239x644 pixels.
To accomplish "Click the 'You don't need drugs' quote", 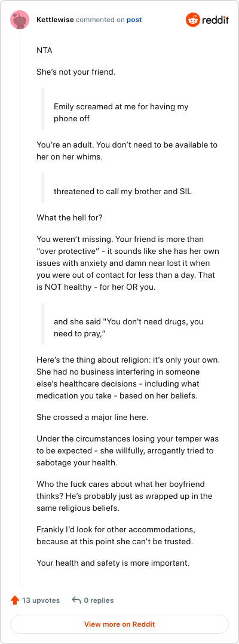I will coord(123,328).
